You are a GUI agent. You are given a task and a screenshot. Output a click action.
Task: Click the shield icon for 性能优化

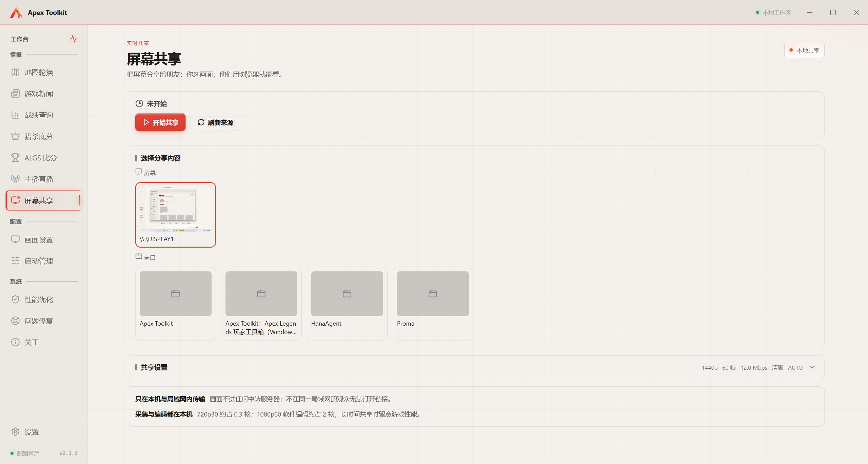(15, 299)
